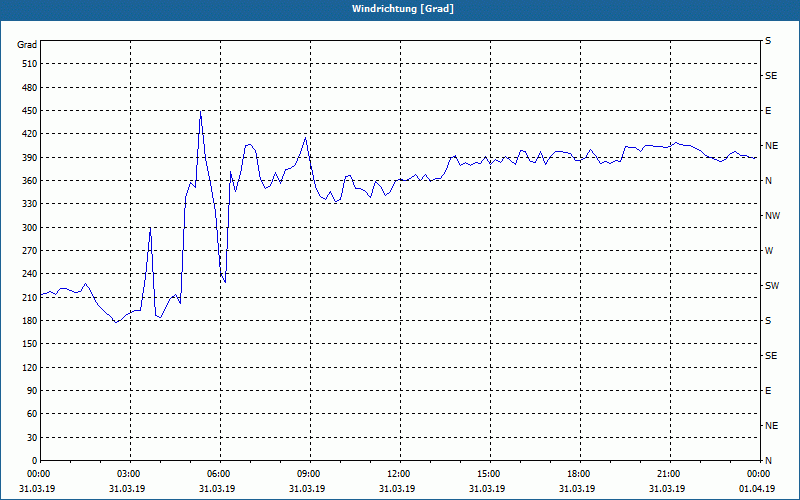Click the 60 degree axis label
This screenshot has width=800, height=500.
(32, 414)
